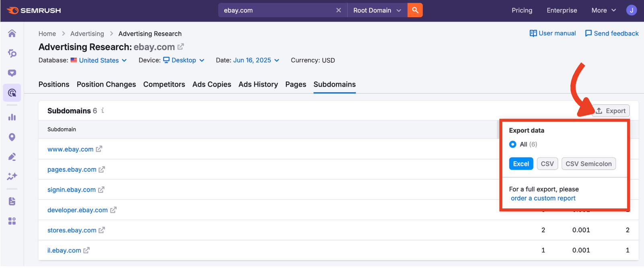This screenshot has height=268, width=644.
Task: Open the Enterprise link
Action: [x=562, y=10]
